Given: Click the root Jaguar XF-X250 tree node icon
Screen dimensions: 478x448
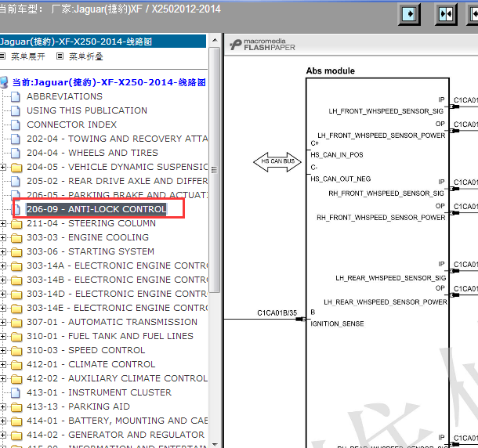Looking at the screenshot, I should (4, 82).
